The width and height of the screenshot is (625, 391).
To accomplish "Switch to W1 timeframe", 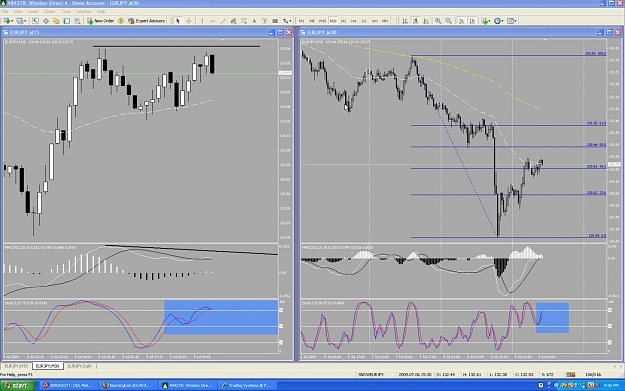I will click(374, 21).
